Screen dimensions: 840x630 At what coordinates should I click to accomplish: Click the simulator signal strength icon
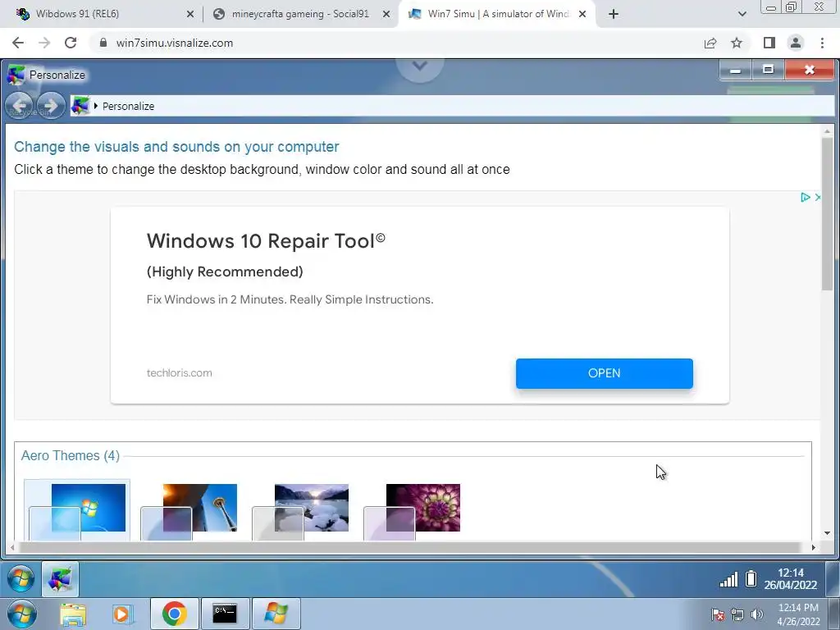pyautogui.click(x=728, y=579)
